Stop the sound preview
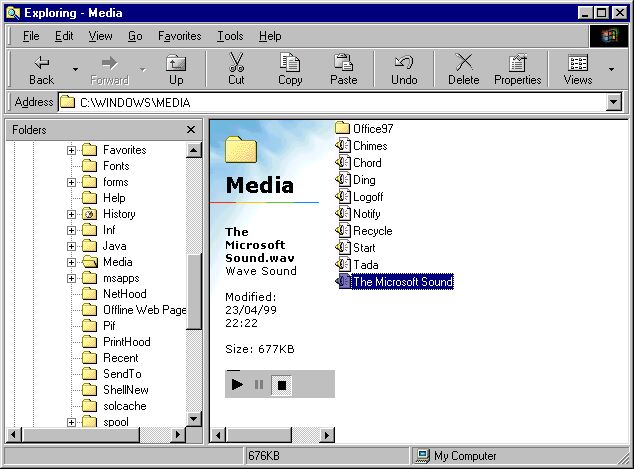 pyautogui.click(x=282, y=385)
